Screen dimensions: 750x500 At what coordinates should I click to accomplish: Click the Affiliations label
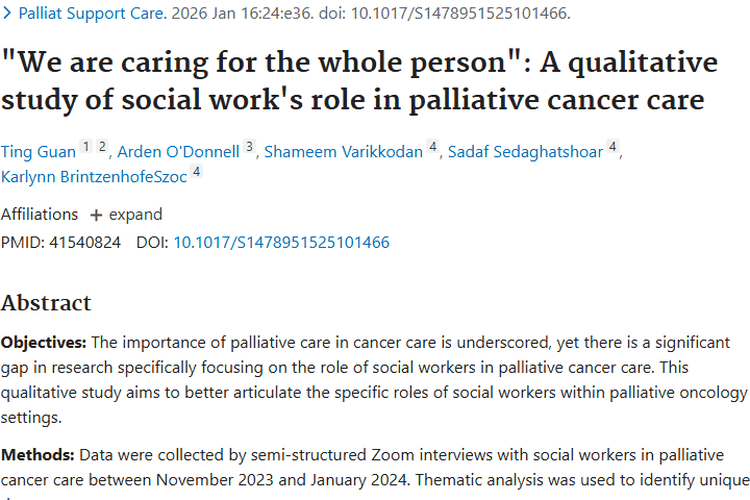click(39, 214)
